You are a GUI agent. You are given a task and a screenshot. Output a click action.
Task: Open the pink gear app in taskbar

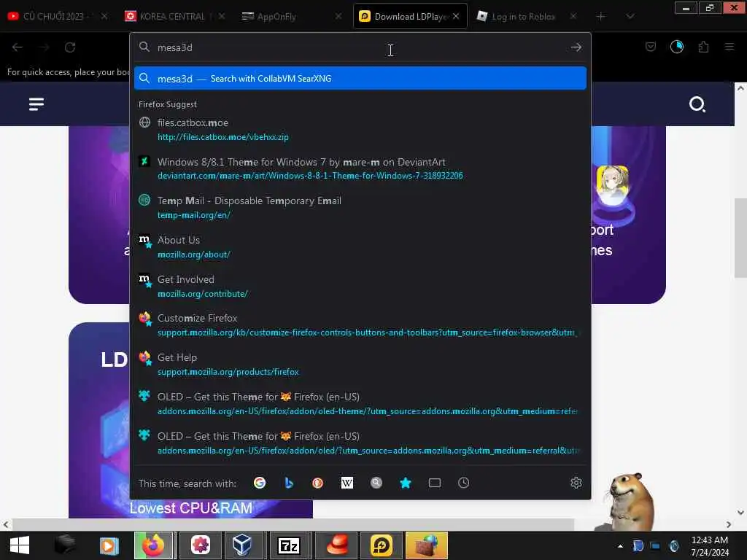[x=201, y=545]
